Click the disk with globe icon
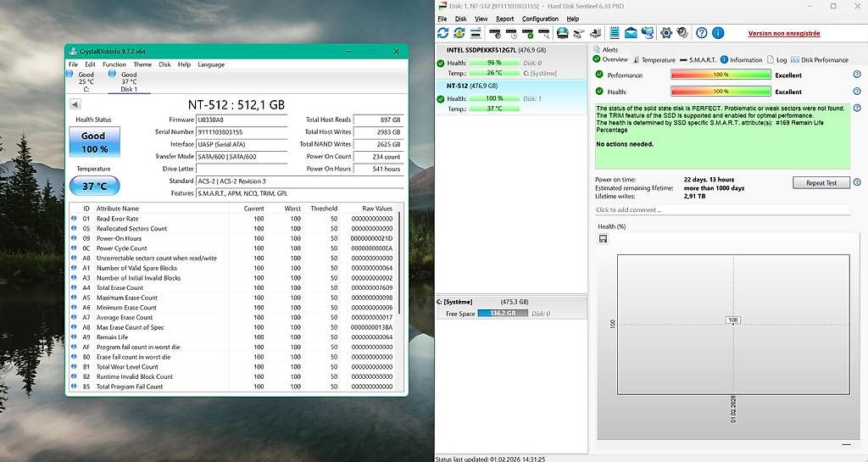The image size is (868, 462). pos(563,33)
